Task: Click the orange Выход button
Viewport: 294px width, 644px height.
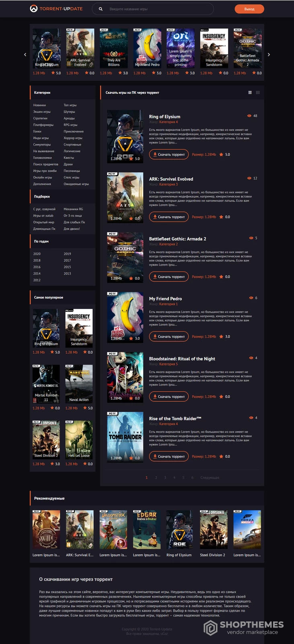Action: coord(249,9)
